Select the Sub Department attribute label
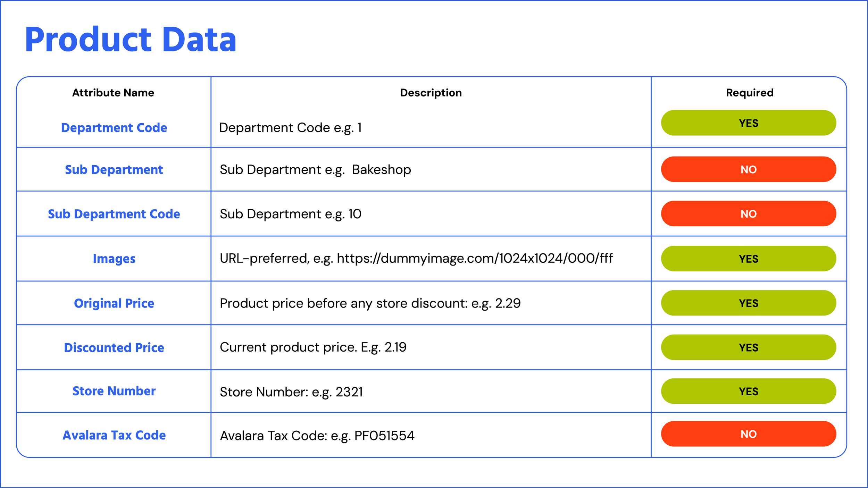 pyautogui.click(x=114, y=170)
